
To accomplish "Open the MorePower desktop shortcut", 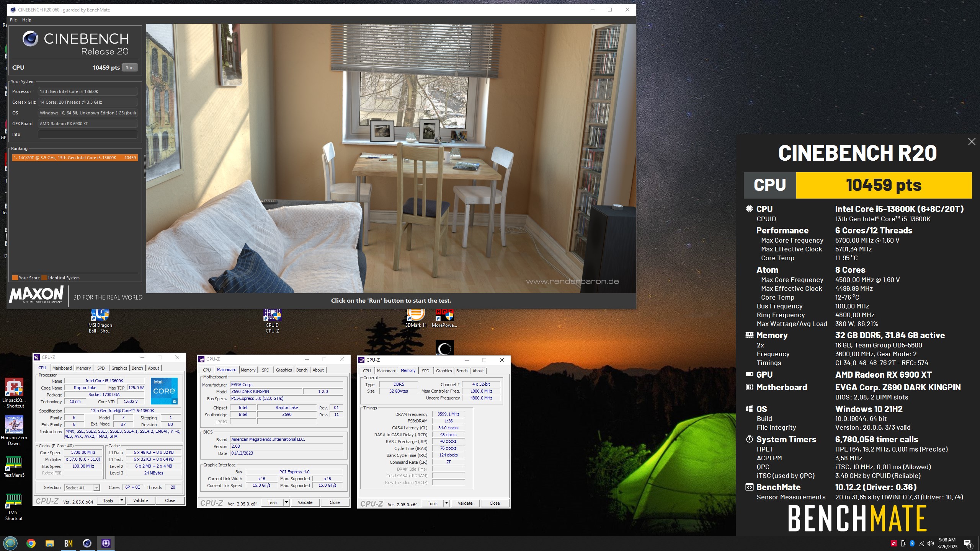I will (x=444, y=318).
